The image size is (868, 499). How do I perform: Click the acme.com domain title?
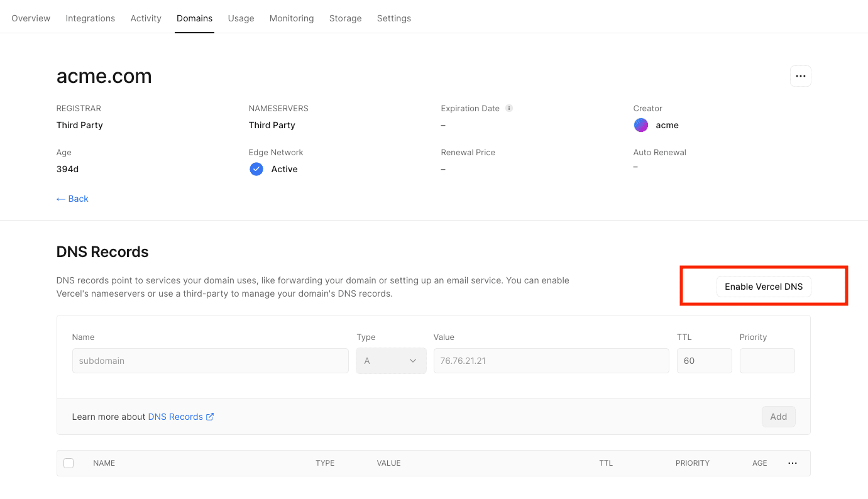(104, 76)
